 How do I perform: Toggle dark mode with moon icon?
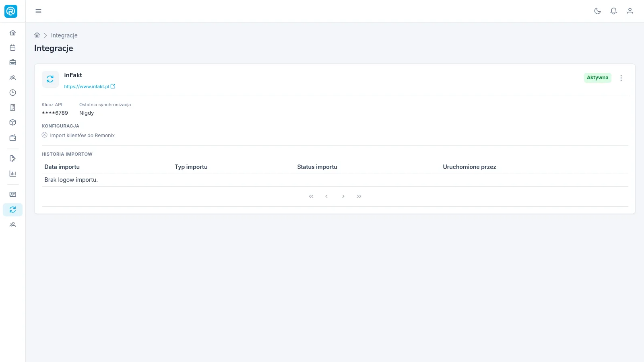pos(597,11)
